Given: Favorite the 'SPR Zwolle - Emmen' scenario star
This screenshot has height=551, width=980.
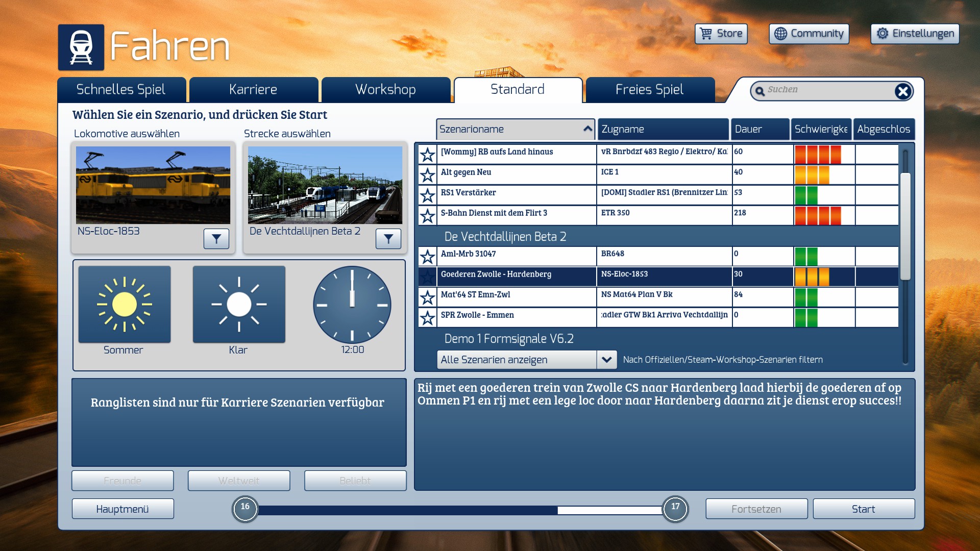Looking at the screenshot, I should [x=428, y=317].
